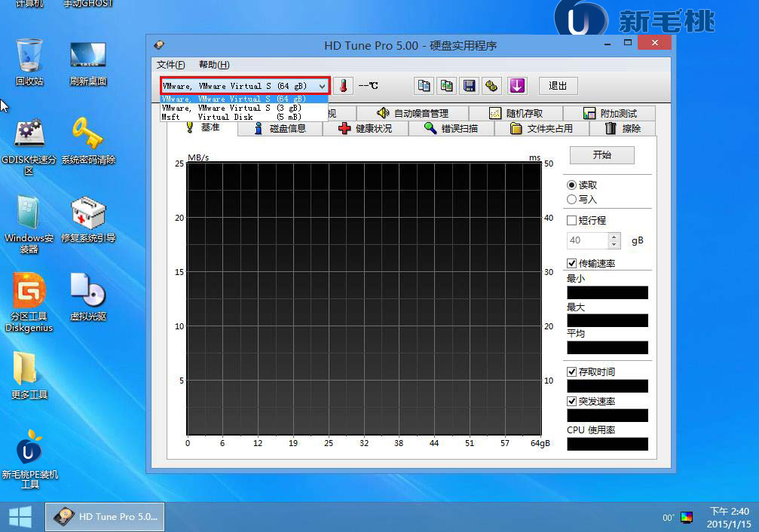Click the options wrench toolbar icon

point(491,86)
